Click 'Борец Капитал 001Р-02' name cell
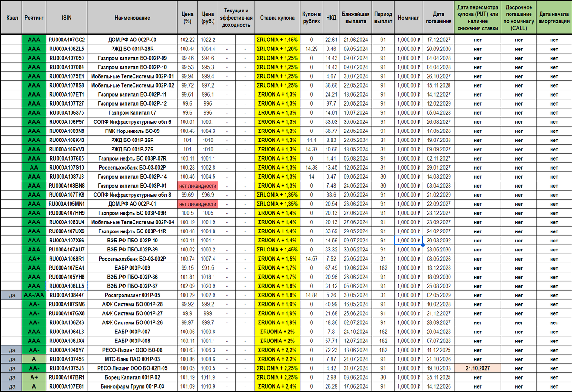The image size is (572, 392). point(133,377)
